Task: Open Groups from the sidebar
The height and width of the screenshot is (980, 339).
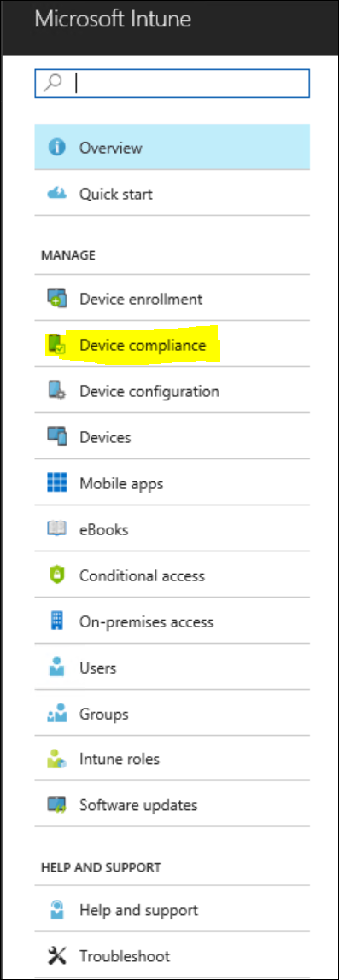Action: 172,714
